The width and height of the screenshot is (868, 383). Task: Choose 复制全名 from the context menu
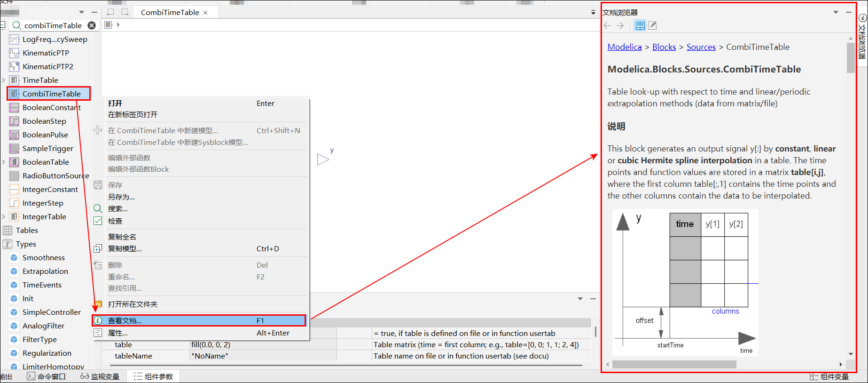click(200, 237)
